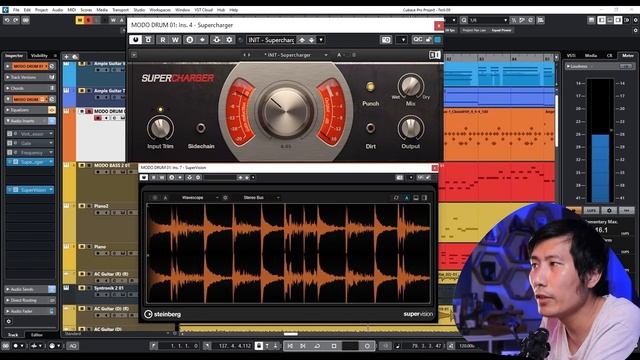
Task: Toggle the Supercharger plugin bypass power button
Action: pyautogui.click(x=136, y=40)
